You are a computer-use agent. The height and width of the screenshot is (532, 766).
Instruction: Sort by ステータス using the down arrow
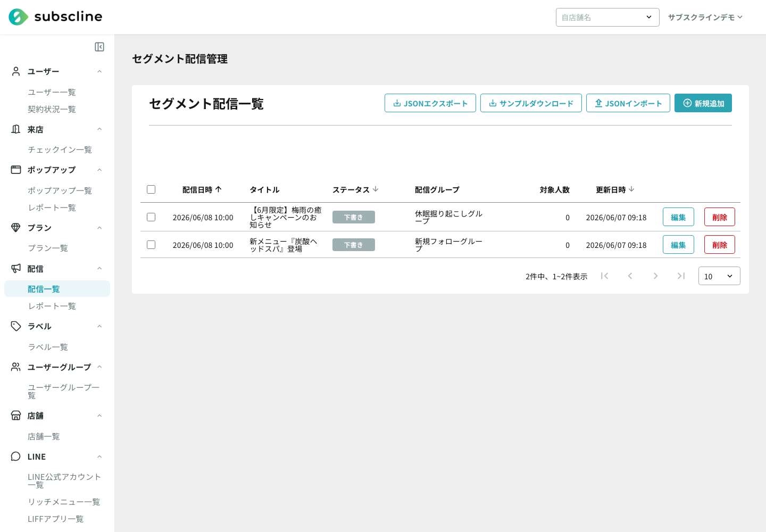coord(376,189)
